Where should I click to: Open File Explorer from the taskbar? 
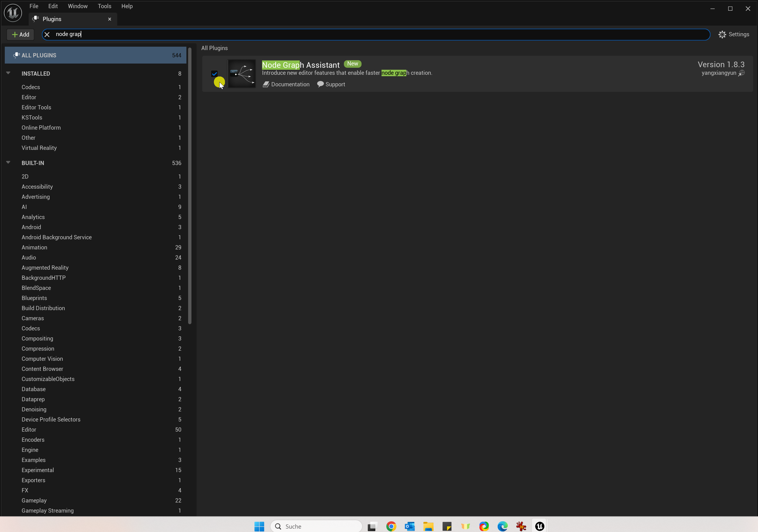[428, 526]
